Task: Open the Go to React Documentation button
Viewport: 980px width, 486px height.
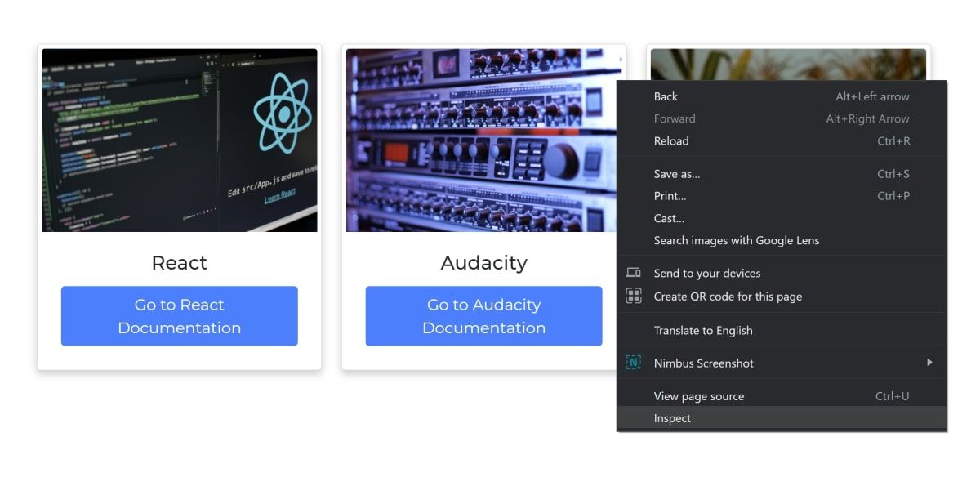Action: (180, 316)
